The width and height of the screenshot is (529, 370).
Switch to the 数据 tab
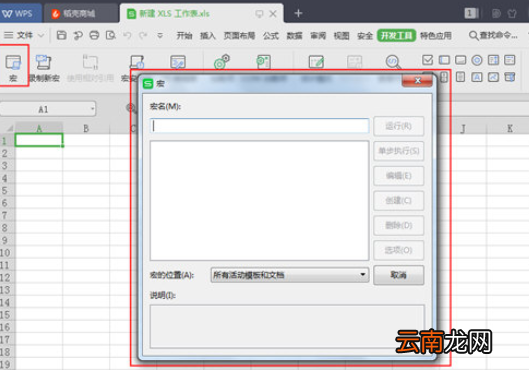point(294,35)
